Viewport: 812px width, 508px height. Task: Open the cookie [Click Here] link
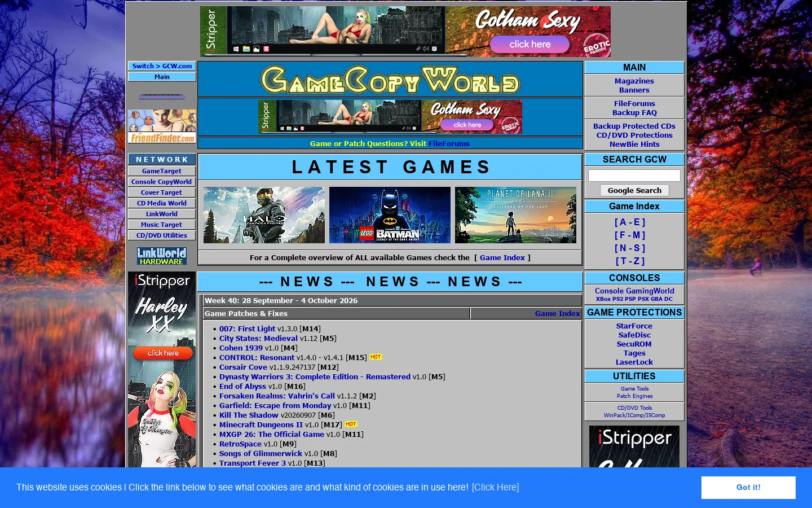click(x=495, y=487)
